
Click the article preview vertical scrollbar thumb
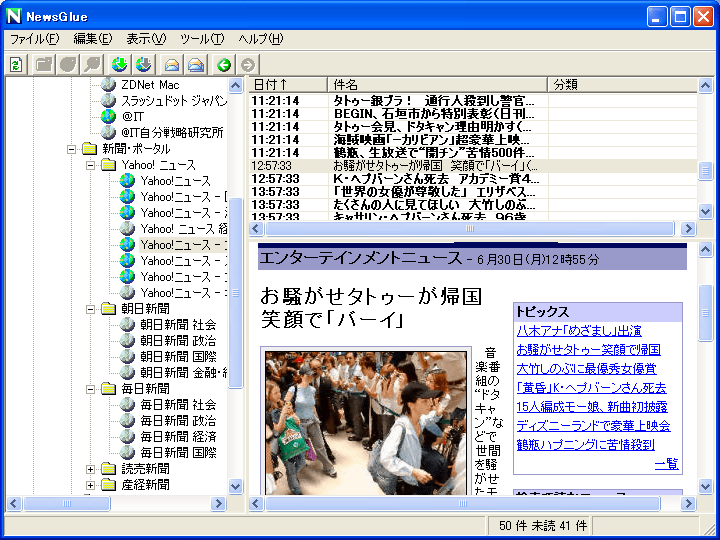coord(705,313)
